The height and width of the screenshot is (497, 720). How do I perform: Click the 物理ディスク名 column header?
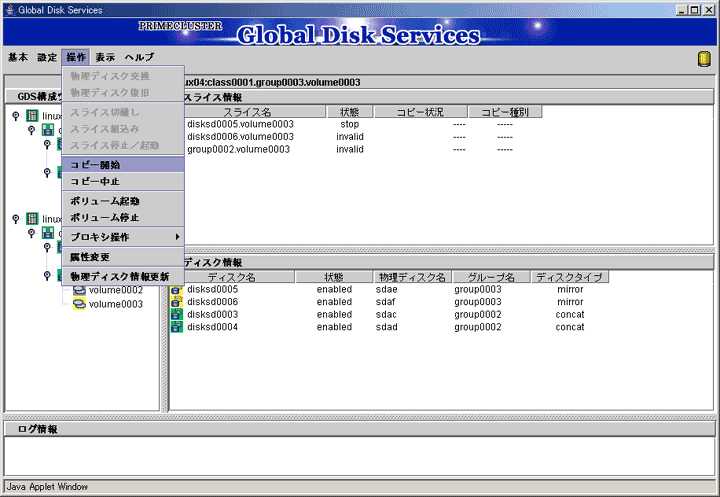click(412, 277)
